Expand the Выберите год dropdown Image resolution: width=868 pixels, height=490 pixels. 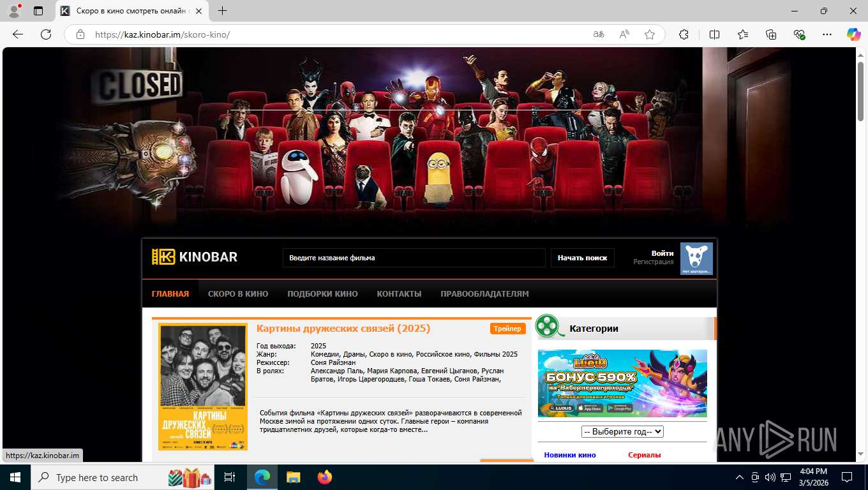pos(622,431)
